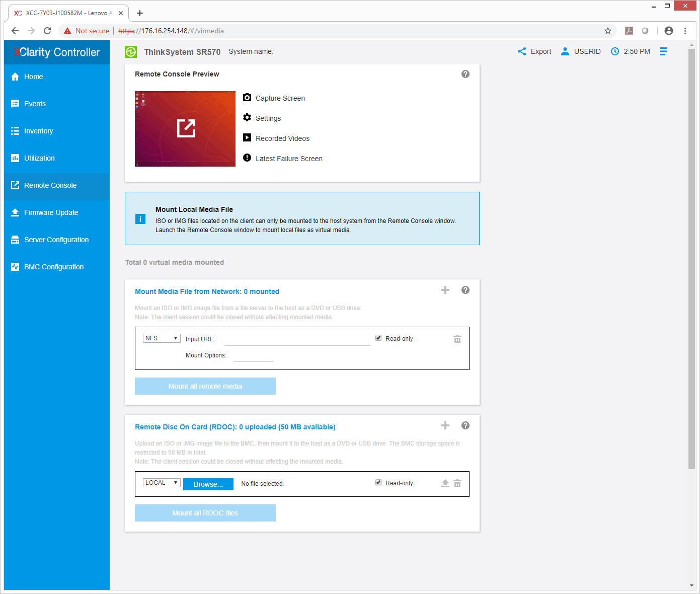Screen dimensions: 700x594
Task: Click the green system health status icon
Action: click(x=131, y=52)
